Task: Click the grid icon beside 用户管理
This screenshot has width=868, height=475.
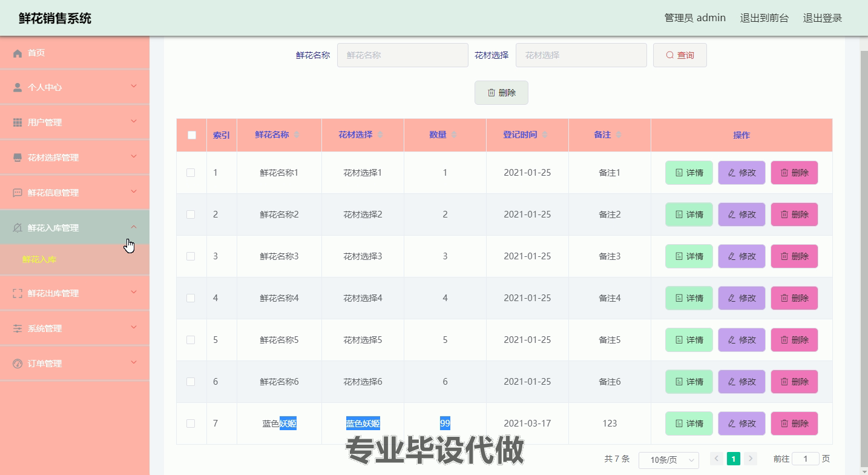Action: coord(18,122)
